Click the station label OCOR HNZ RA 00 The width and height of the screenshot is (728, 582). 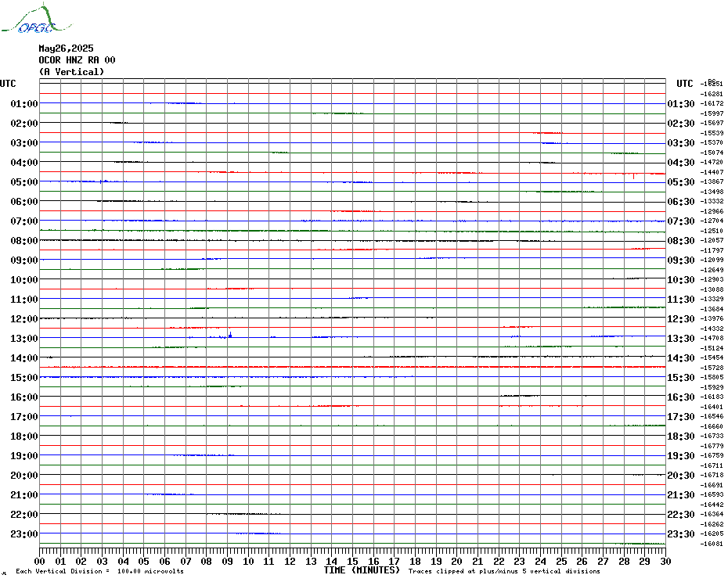click(77, 60)
